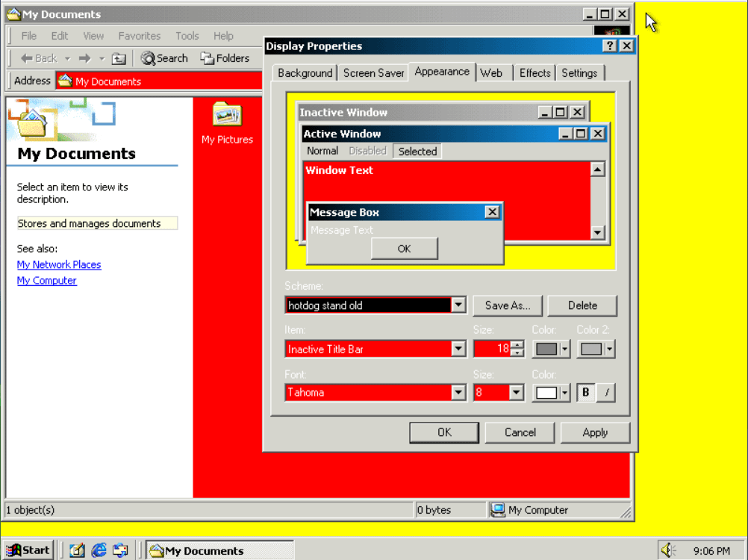Switch to the Web tab
The image size is (748, 560).
[491, 73]
